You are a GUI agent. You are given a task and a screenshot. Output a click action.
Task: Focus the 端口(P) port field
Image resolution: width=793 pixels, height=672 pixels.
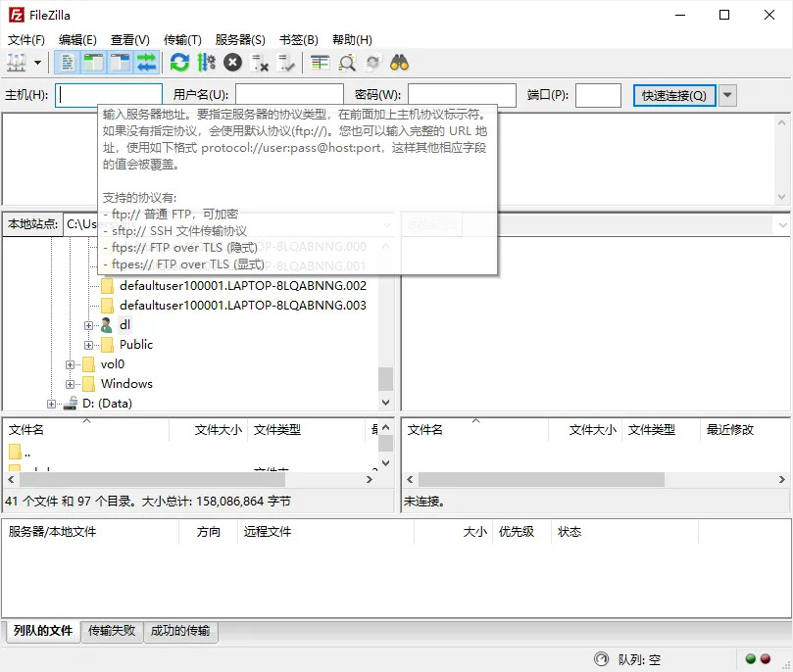598,95
